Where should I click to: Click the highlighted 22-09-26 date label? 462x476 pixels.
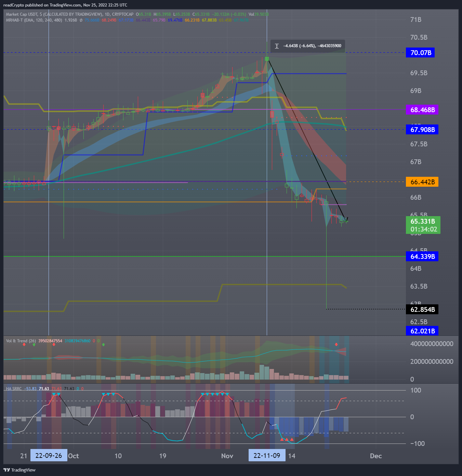[x=49, y=455]
